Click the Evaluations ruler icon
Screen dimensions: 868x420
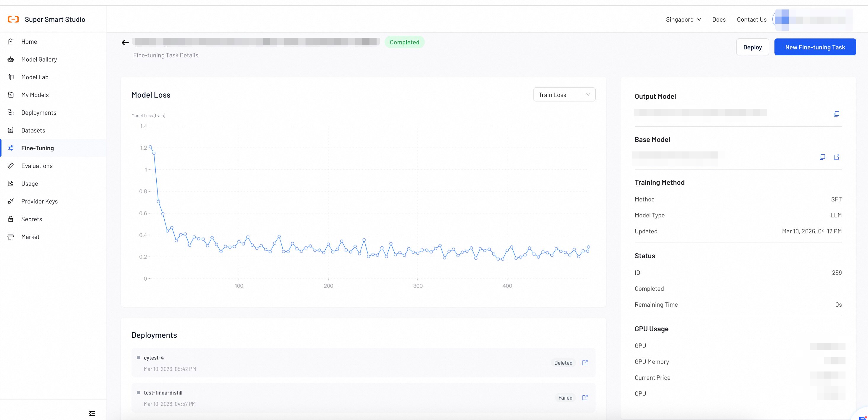11,166
